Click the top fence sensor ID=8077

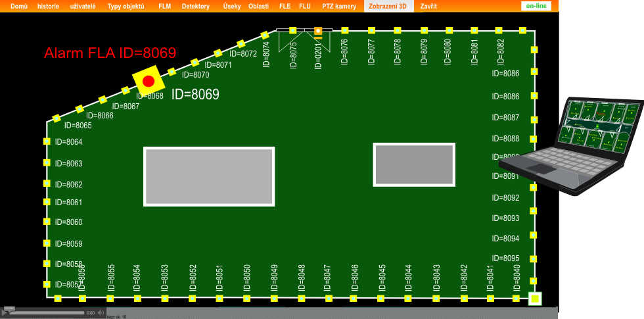click(x=372, y=30)
